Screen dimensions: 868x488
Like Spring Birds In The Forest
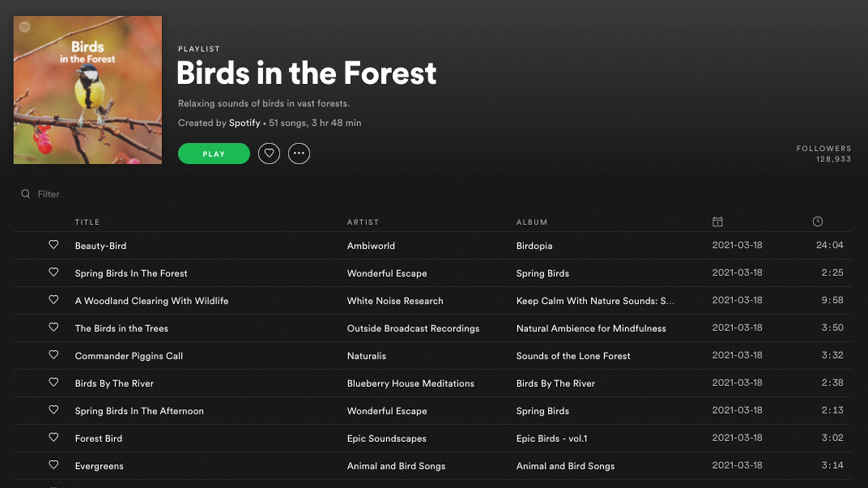54,272
